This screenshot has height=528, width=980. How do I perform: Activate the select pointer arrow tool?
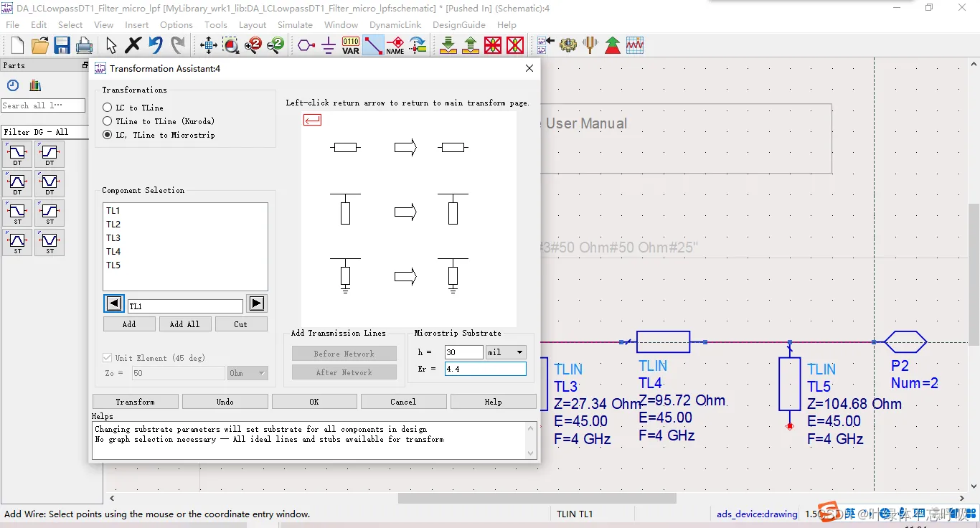pos(111,46)
